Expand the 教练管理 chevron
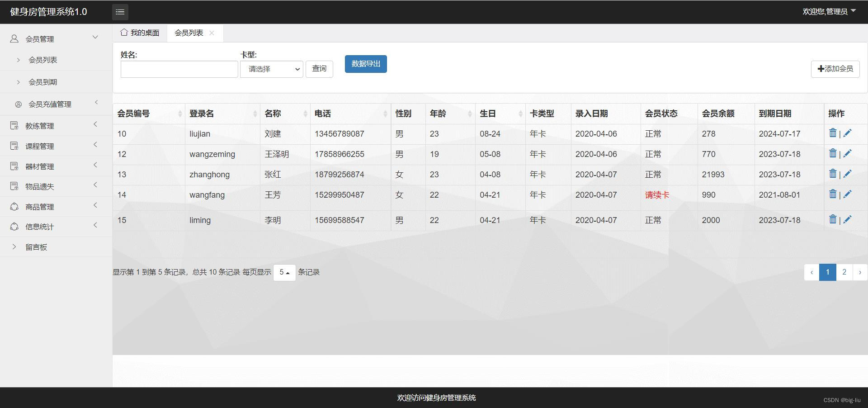 click(95, 124)
